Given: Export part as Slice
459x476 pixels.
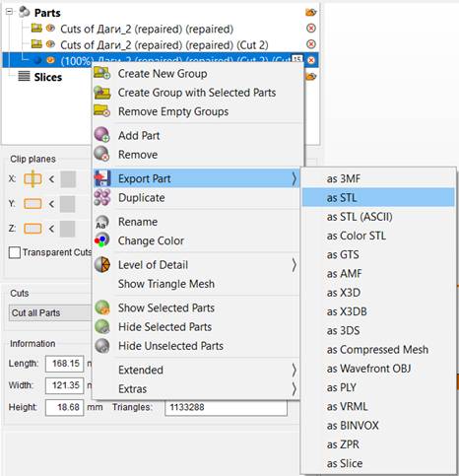Looking at the screenshot, I should (x=378, y=463).
